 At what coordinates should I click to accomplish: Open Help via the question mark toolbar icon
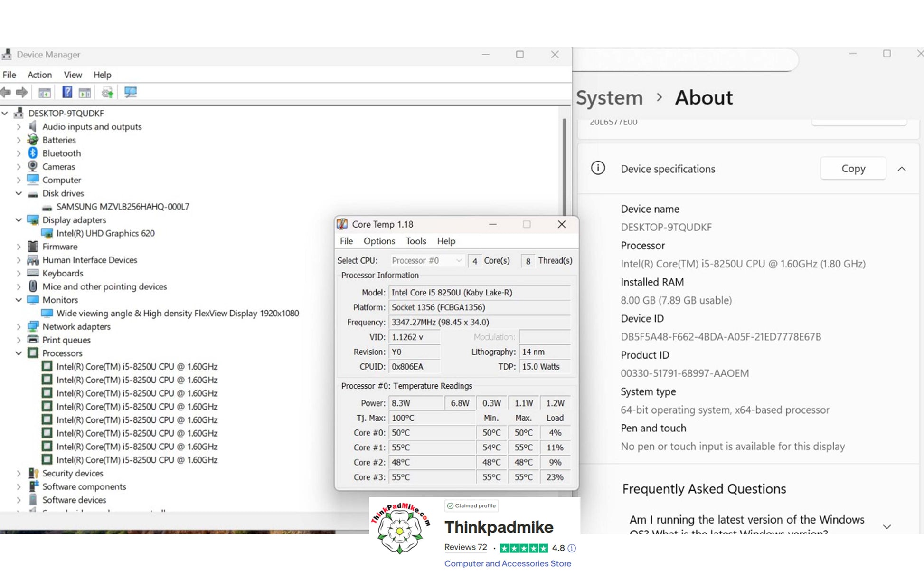point(67,92)
